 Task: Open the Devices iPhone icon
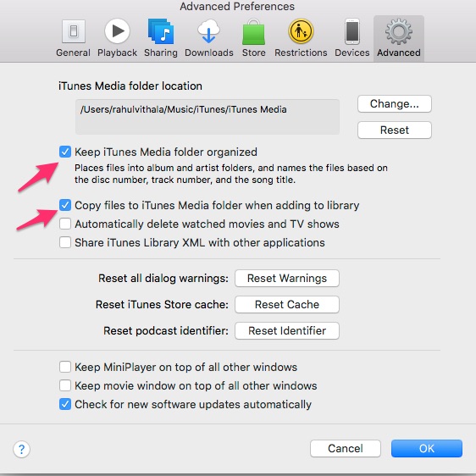tap(352, 31)
